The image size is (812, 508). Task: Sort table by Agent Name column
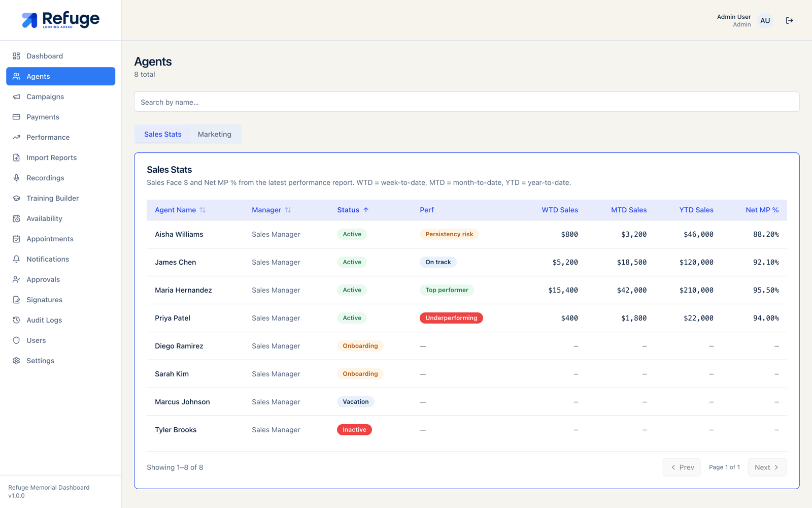click(x=180, y=210)
